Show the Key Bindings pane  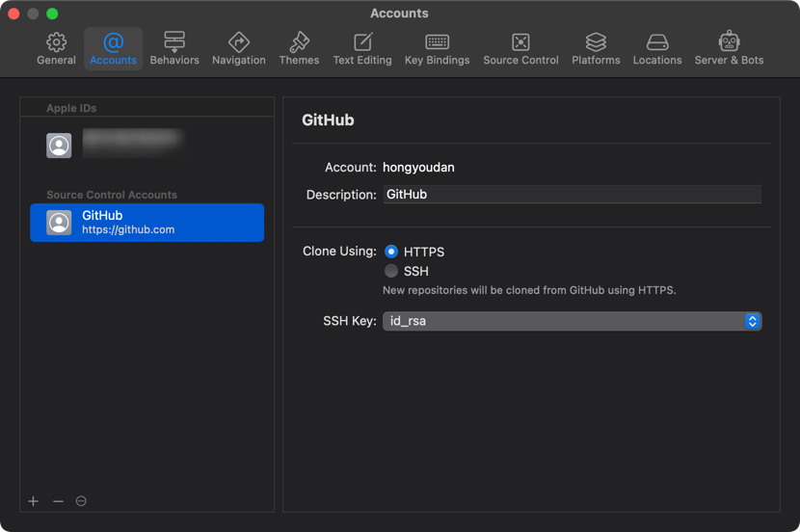(x=437, y=48)
